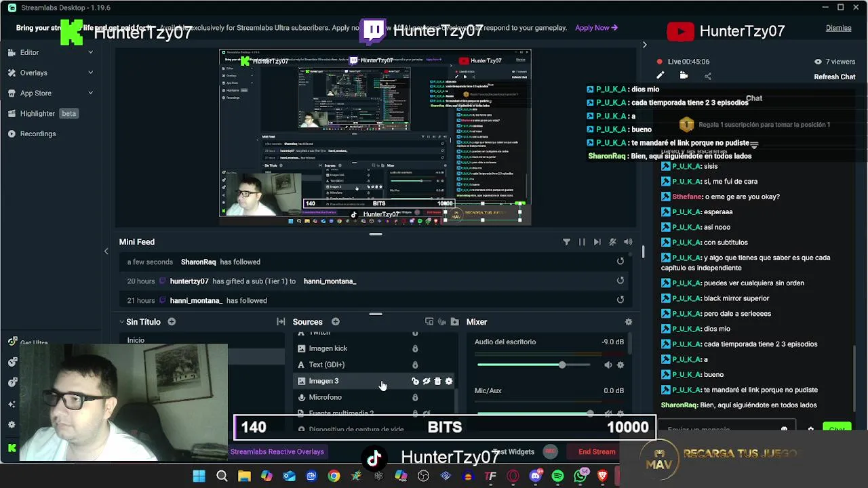Skip the current alert in Mini Feed

point(597,242)
